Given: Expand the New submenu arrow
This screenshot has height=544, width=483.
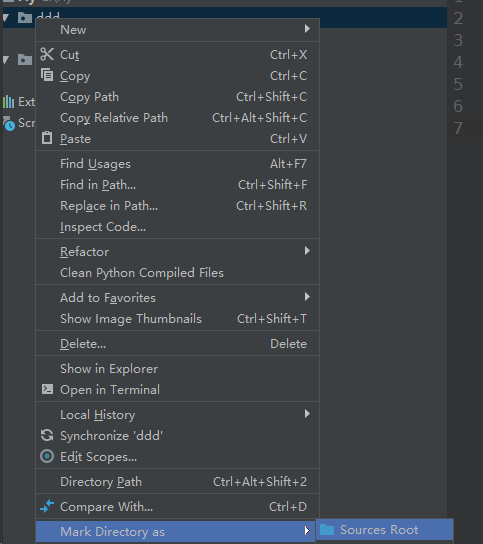Looking at the screenshot, I should 307,28.
